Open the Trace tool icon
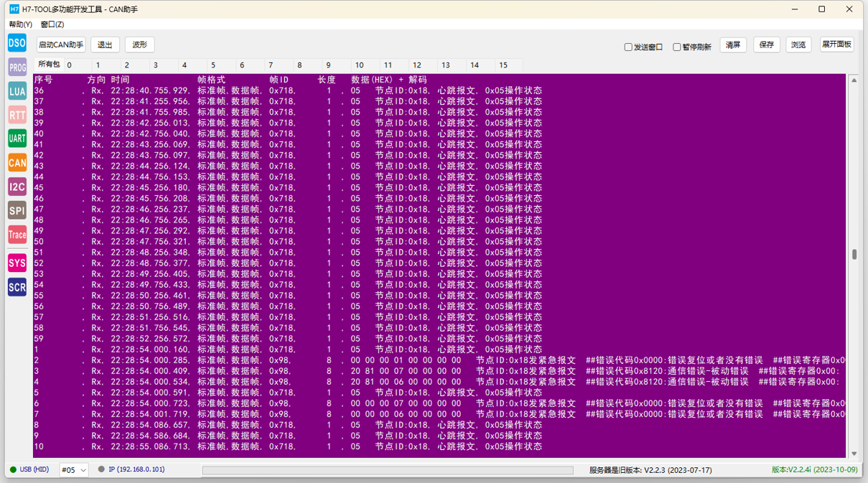Screen dimensions: 868x483 tap(17, 235)
